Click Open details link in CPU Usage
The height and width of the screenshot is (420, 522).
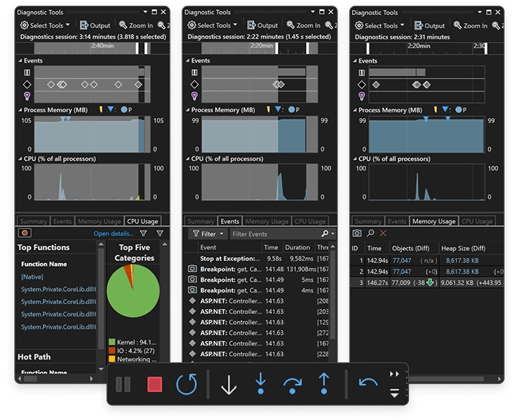113,233
